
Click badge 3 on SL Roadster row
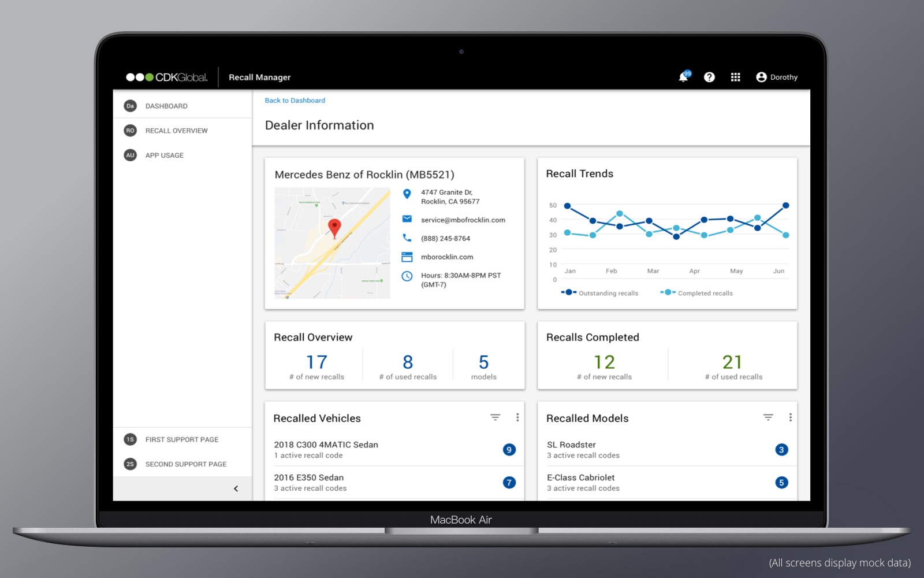pyautogui.click(x=781, y=450)
